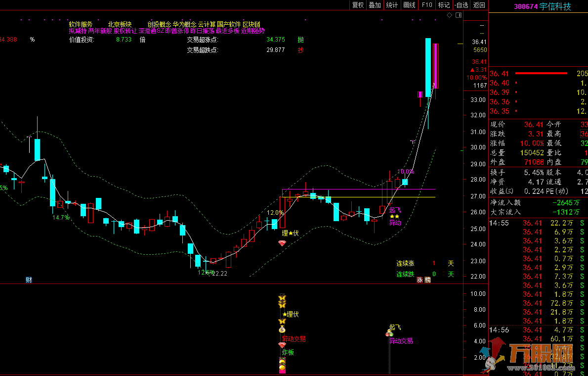Click the 36.41 top sell order row
588x376 pixels.
539,74
